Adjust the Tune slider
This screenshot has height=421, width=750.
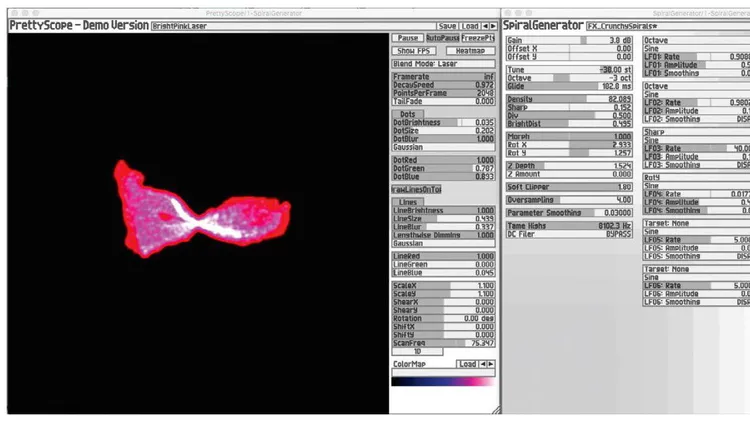pos(569,70)
